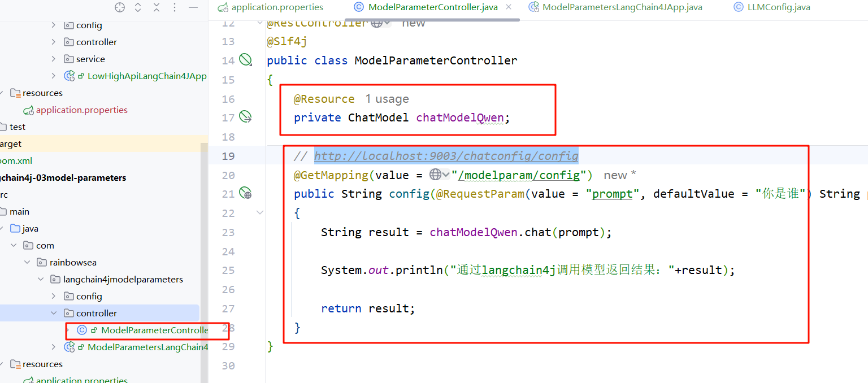Expand the upper config folder
This screenshot has height=383, width=868.
point(54,25)
